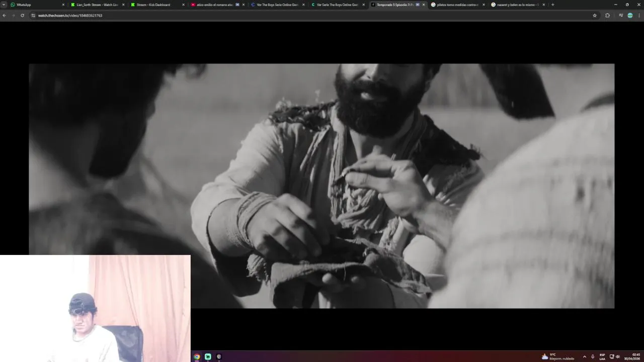Open the 'atico emilio el romano' tab
The height and width of the screenshot is (362, 644).
point(217,5)
